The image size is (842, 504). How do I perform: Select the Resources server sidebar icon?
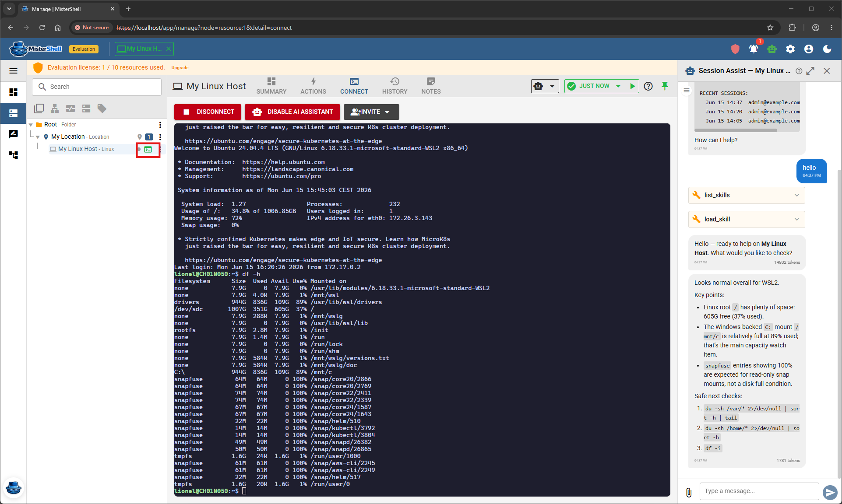(14, 113)
